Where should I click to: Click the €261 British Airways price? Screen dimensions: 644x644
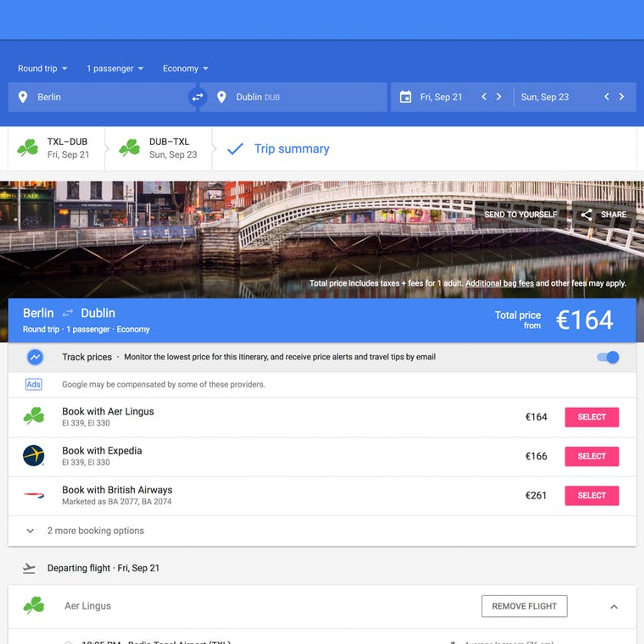[536, 495]
